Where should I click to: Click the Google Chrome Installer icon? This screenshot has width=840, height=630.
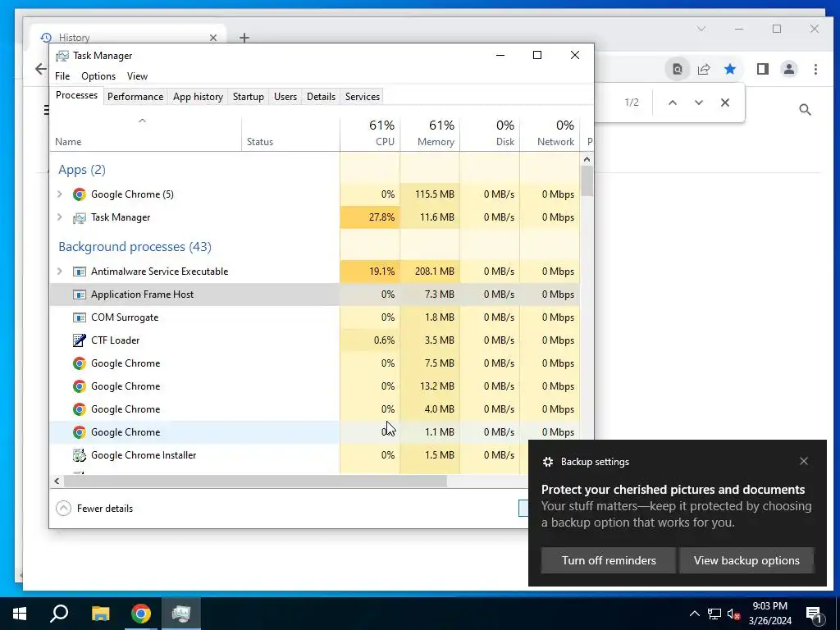[80, 455]
